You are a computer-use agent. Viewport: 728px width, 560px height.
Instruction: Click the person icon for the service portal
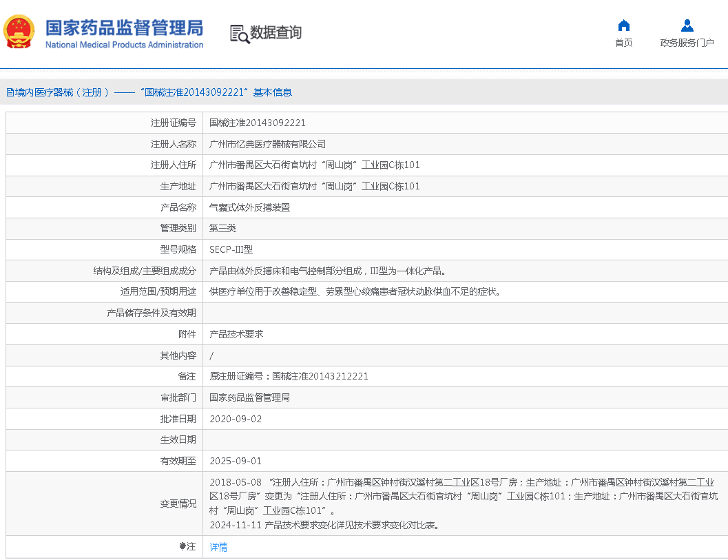click(x=687, y=25)
